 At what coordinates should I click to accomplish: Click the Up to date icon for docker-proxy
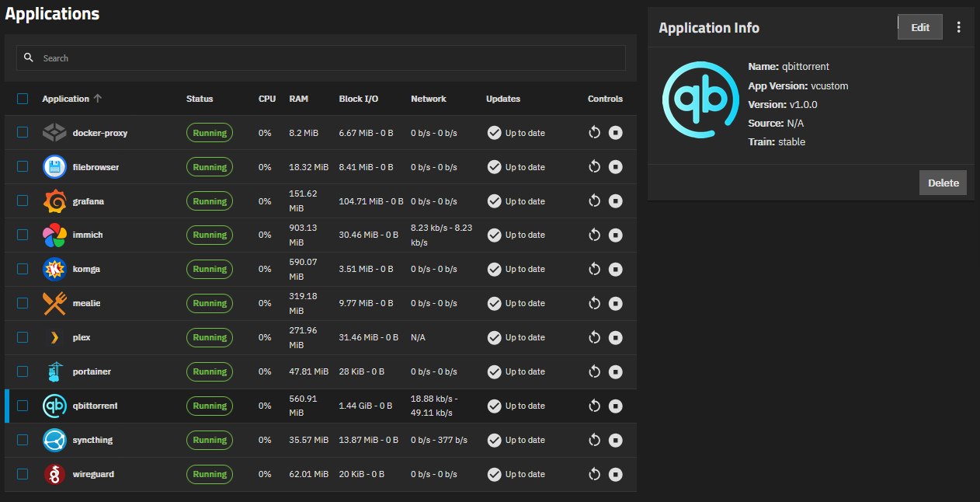click(x=495, y=132)
